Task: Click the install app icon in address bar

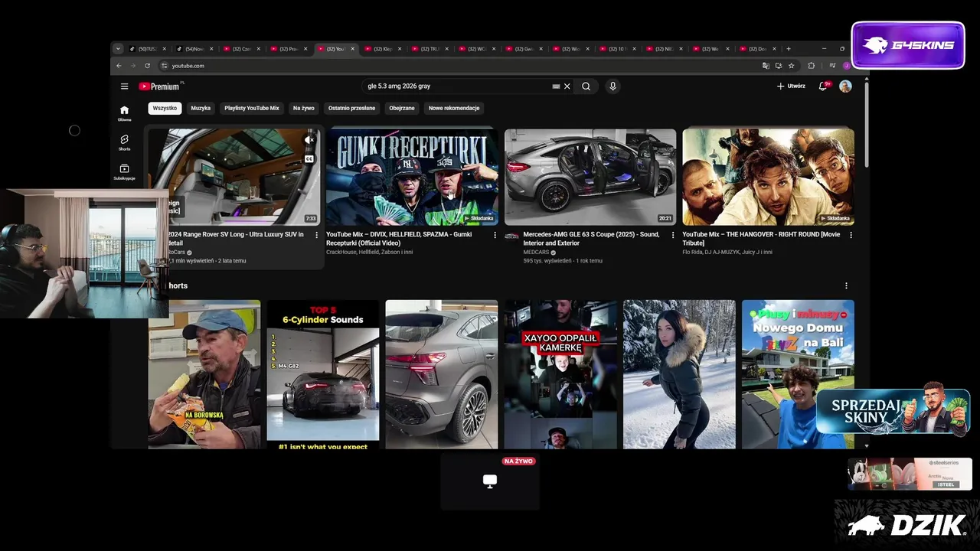Action: pos(779,66)
